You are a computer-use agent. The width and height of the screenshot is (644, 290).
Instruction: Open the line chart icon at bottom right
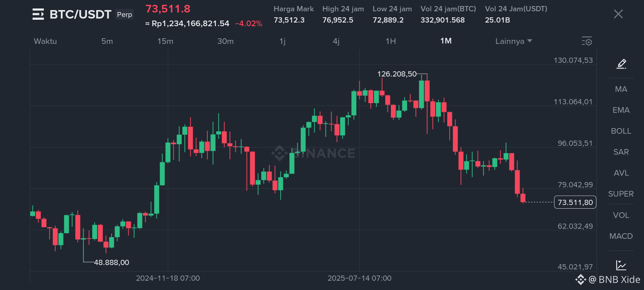[x=621, y=265]
